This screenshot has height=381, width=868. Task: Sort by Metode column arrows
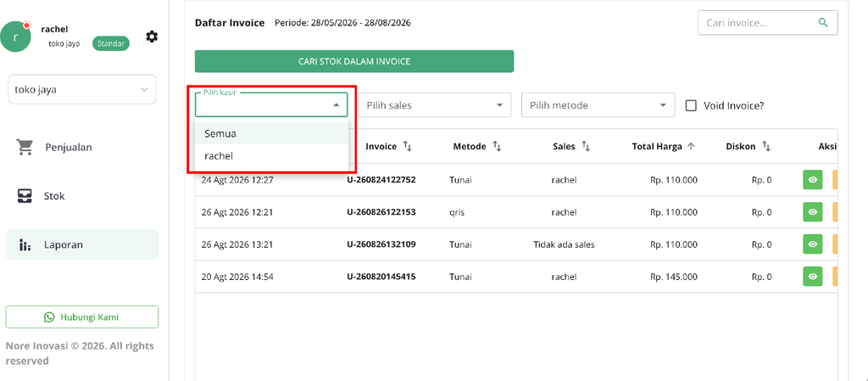click(x=497, y=146)
